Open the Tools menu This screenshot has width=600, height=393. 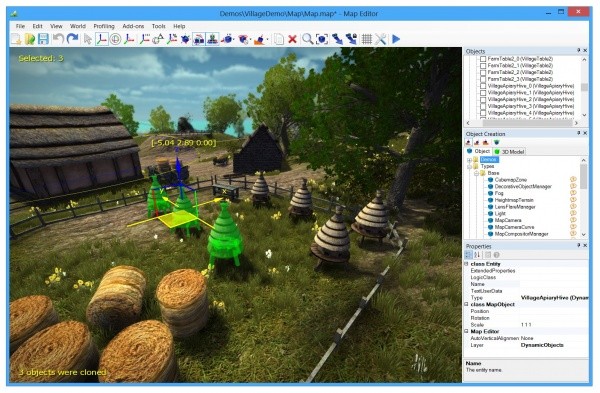click(158, 26)
